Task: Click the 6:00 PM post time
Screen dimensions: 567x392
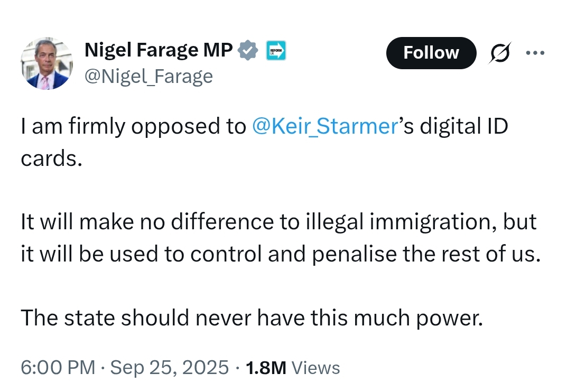Action: pos(58,367)
